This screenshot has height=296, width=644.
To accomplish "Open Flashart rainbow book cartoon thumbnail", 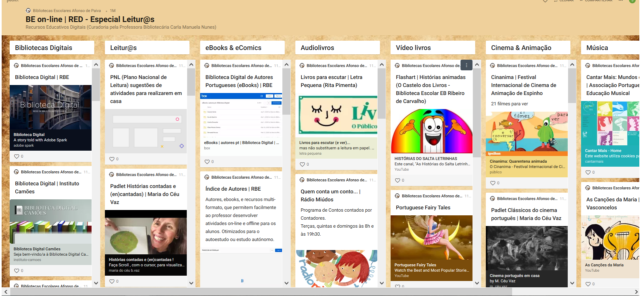I will tap(432, 131).
